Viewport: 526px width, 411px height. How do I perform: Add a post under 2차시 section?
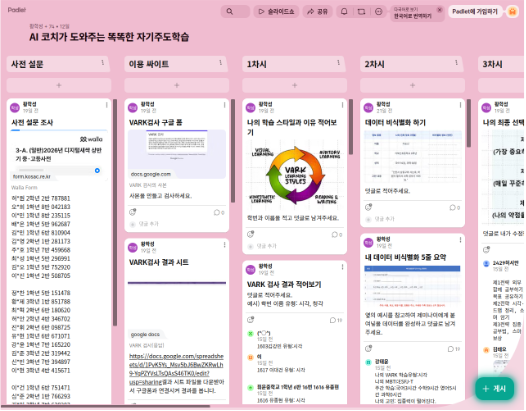(x=413, y=85)
